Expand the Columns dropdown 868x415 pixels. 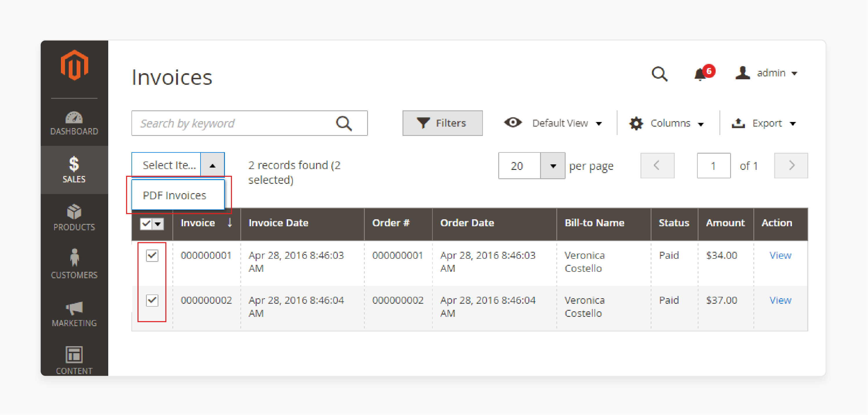coord(701,124)
